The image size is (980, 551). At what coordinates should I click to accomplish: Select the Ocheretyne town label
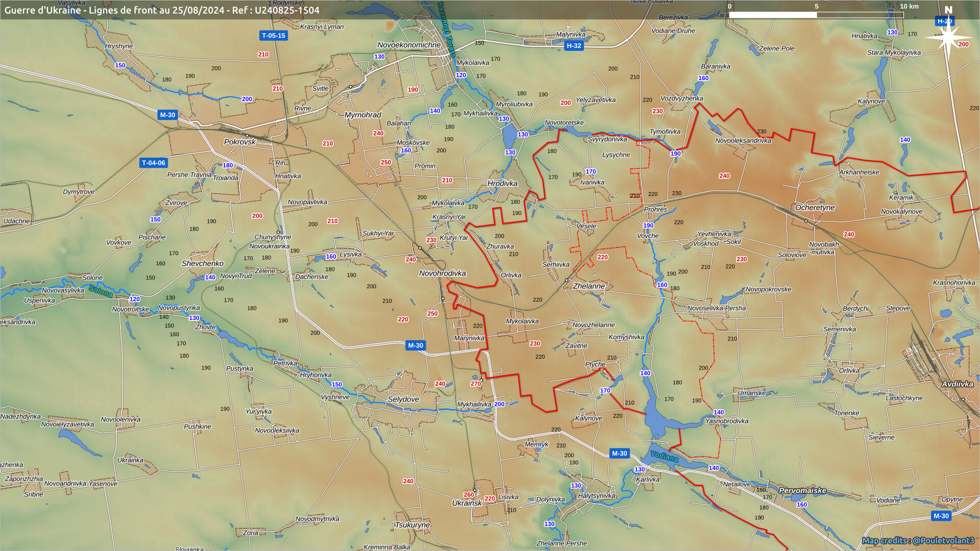tap(815, 208)
